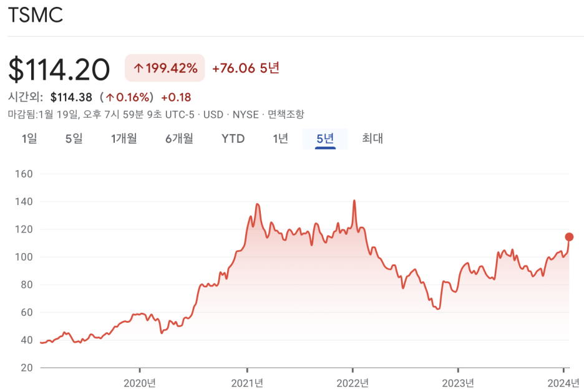Click the up-arrow icon inside the 199.42% badge
Screen dimensions: 584x392
tap(139, 67)
